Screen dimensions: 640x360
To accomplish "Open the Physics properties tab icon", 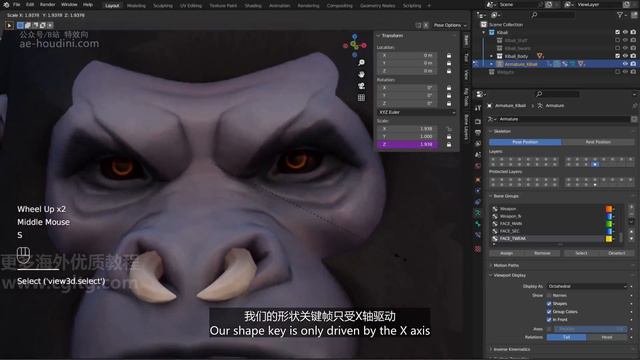I will [x=478, y=191].
